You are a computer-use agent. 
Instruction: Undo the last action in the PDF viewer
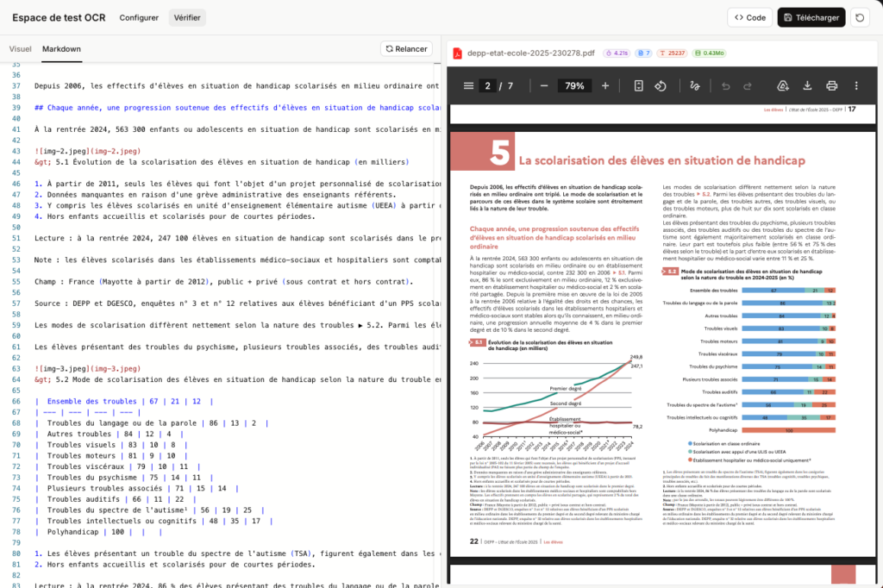point(725,85)
